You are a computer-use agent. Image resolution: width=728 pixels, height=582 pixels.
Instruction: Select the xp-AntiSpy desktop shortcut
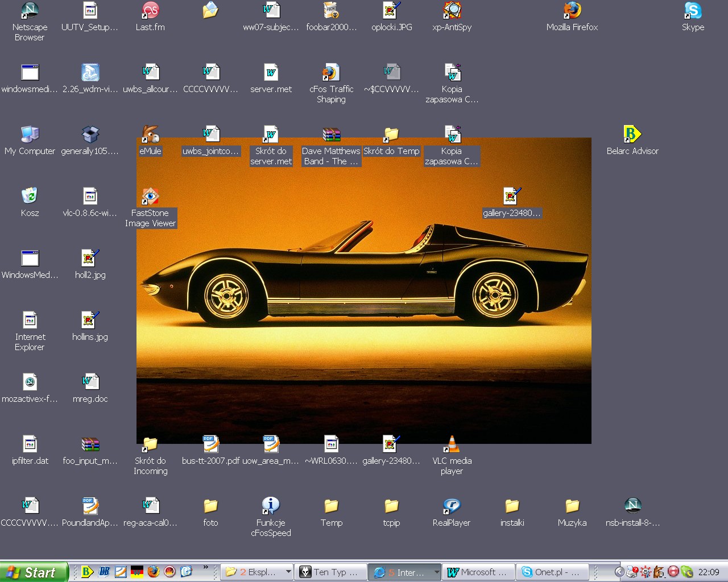tap(452, 11)
